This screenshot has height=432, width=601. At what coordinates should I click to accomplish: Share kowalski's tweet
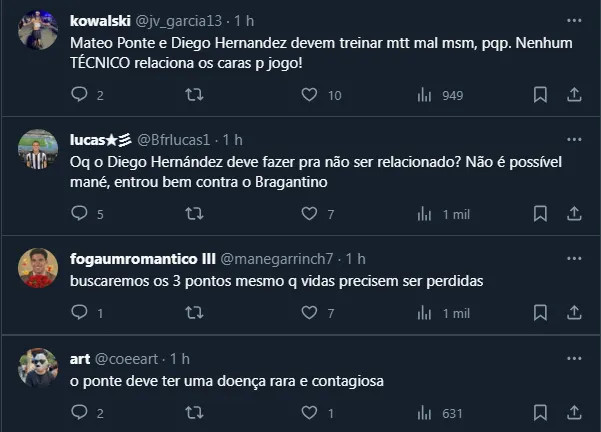point(574,95)
